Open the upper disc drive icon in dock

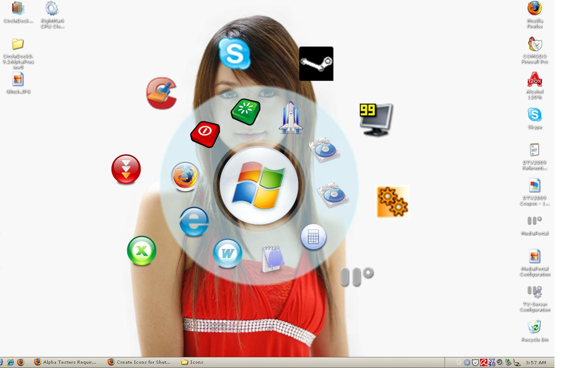[325, 149]
